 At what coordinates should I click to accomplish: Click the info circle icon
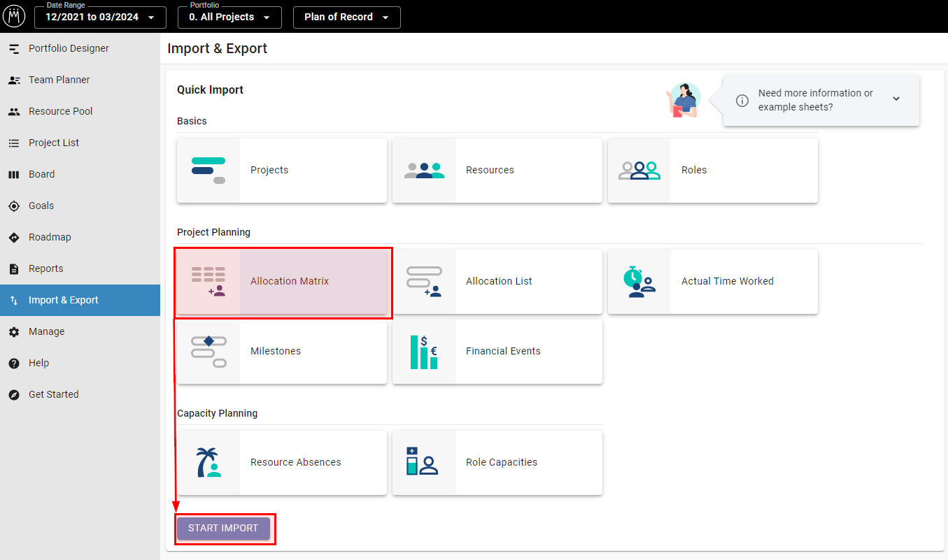(x=742, y=101)
